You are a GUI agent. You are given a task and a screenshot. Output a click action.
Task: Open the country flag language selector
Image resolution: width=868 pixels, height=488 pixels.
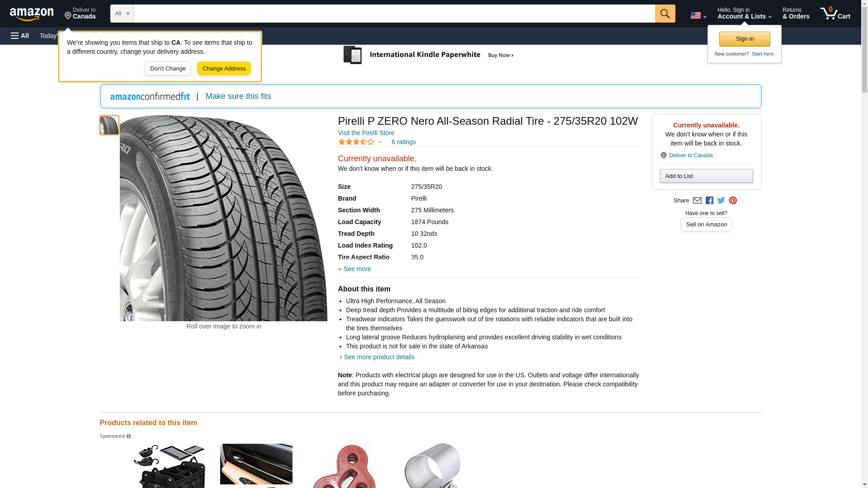tap(698, 15)
